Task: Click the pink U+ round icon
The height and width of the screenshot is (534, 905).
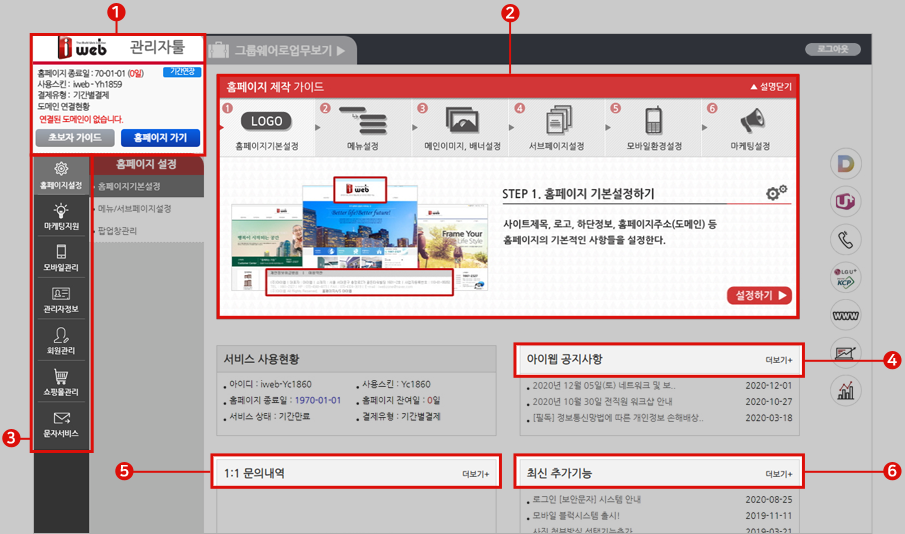Action: coord(846,201)
